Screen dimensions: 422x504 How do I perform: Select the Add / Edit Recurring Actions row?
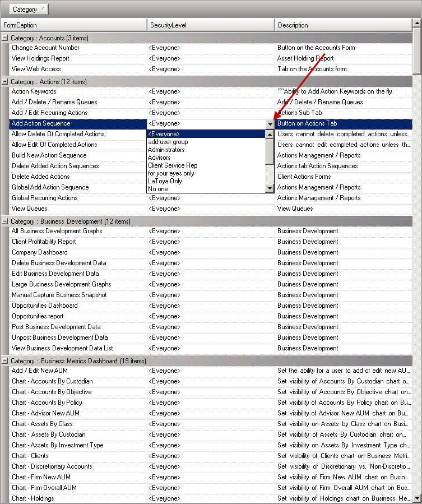(x=211, y=113)
